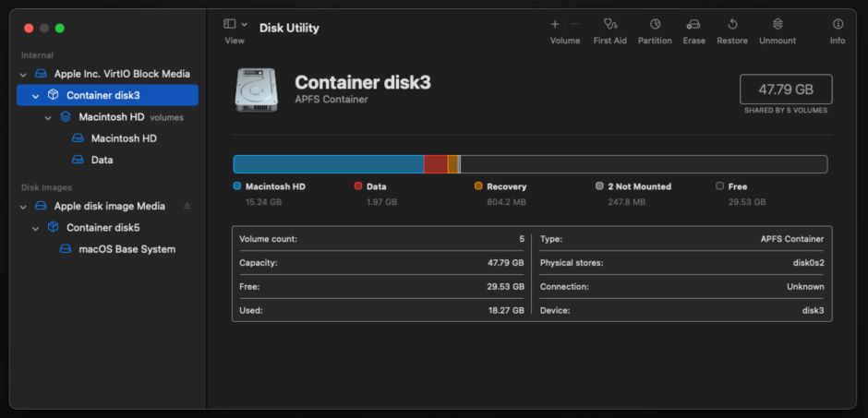The width and height of the screenshot is (868, 418).
Task: Add a volume with plus icon
Action: click(x=555, y=25)
